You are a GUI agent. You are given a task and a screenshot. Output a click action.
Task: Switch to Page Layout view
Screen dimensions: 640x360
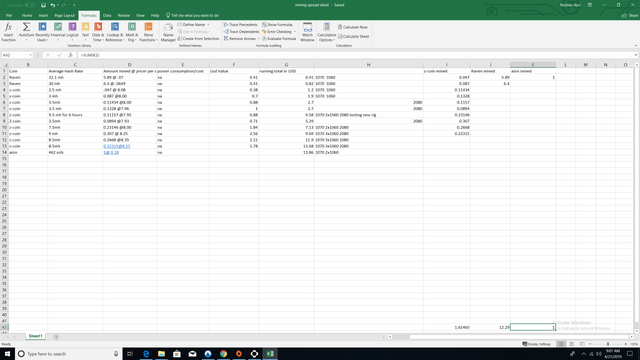click(x=571, y=344)
